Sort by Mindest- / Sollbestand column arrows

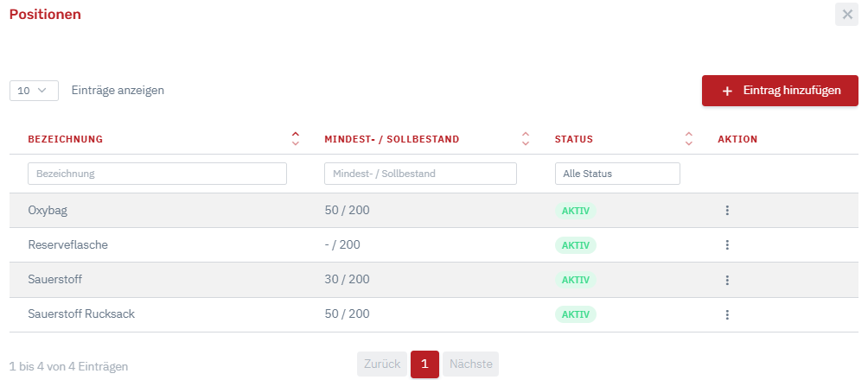[525, 139]
